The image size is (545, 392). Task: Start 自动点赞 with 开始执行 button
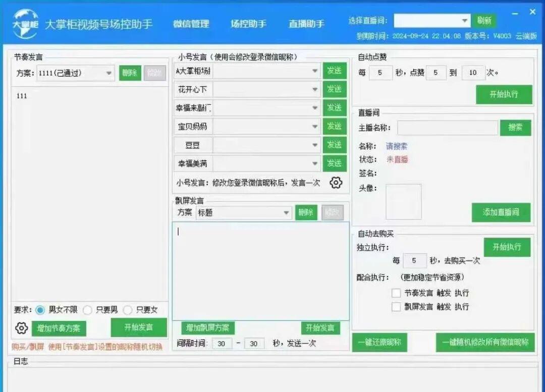click(504, 94)
